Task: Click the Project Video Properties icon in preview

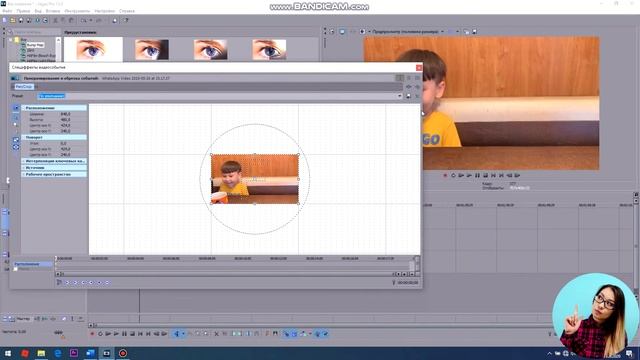Action: click(332, 31)
